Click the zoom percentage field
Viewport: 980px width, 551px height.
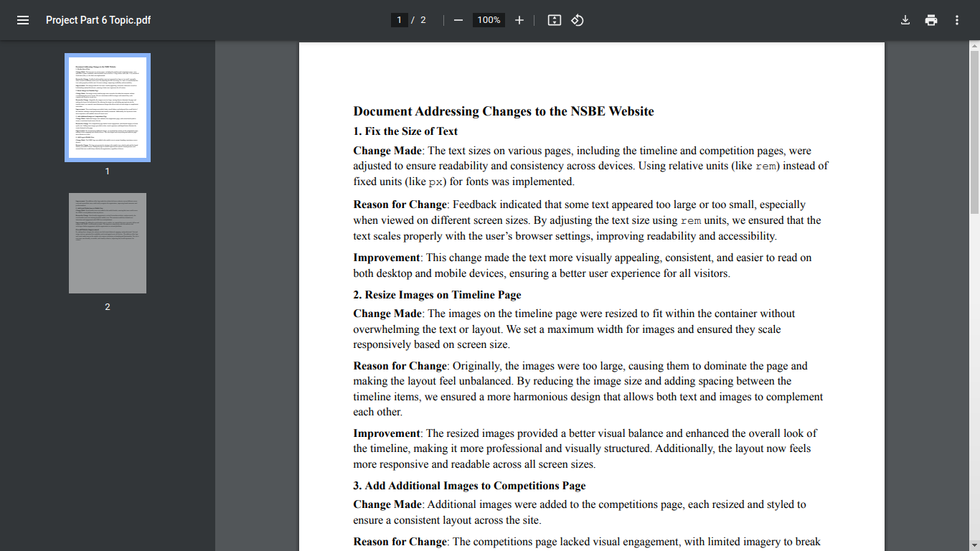click(489, 20)
